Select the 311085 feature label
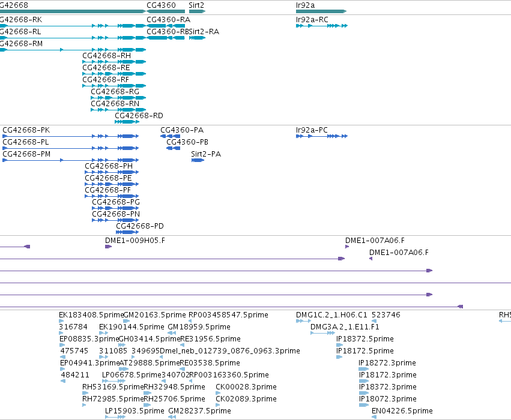 (x=113, y=352)
